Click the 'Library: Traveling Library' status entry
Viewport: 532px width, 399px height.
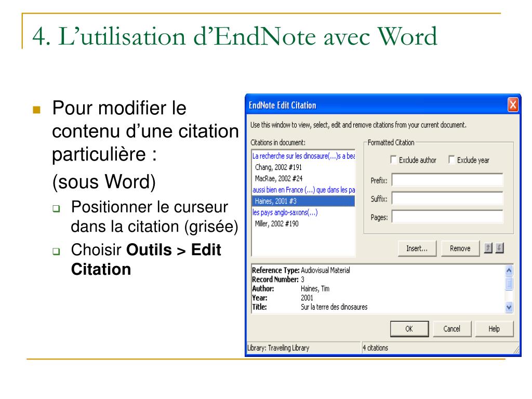[x=278, y=348]
